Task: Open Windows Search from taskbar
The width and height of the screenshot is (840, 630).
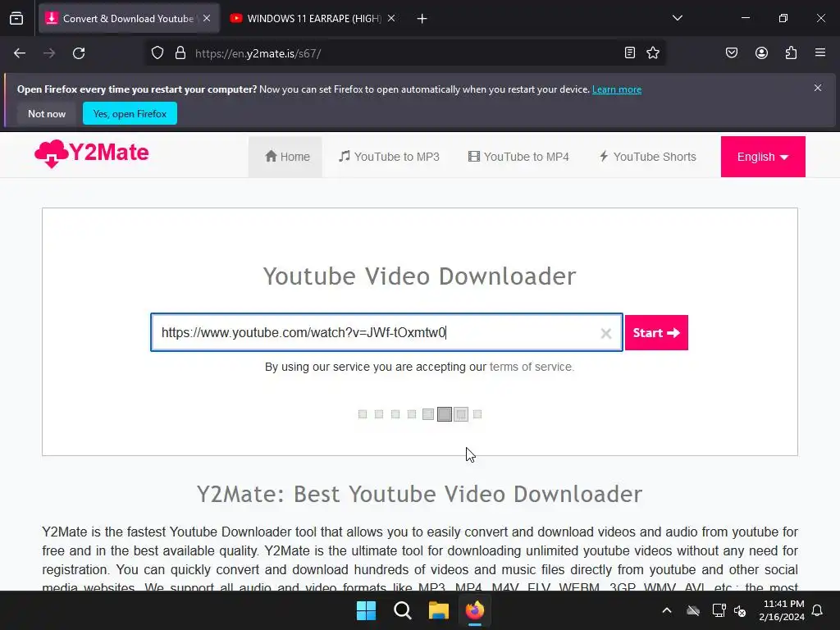Action: (402, 610)
